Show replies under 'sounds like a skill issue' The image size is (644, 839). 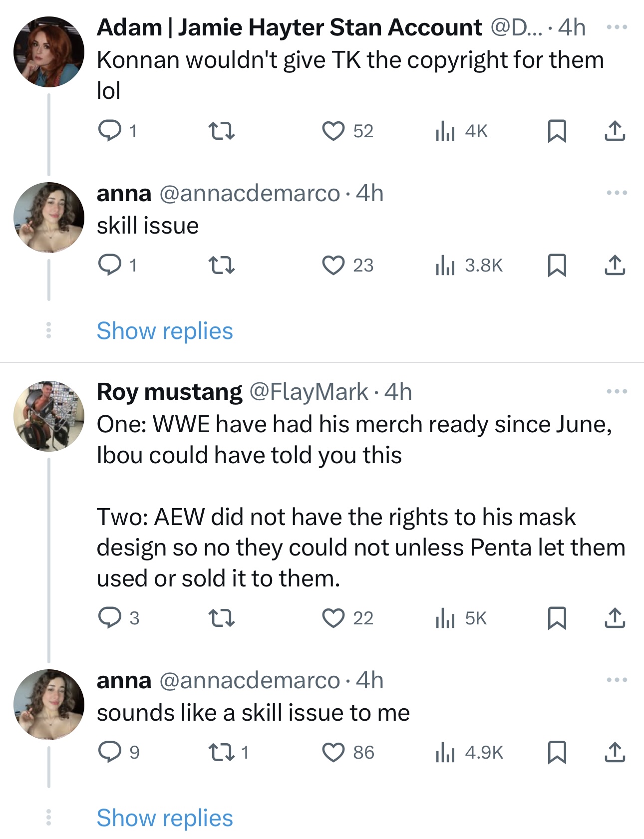coord(165,818)
